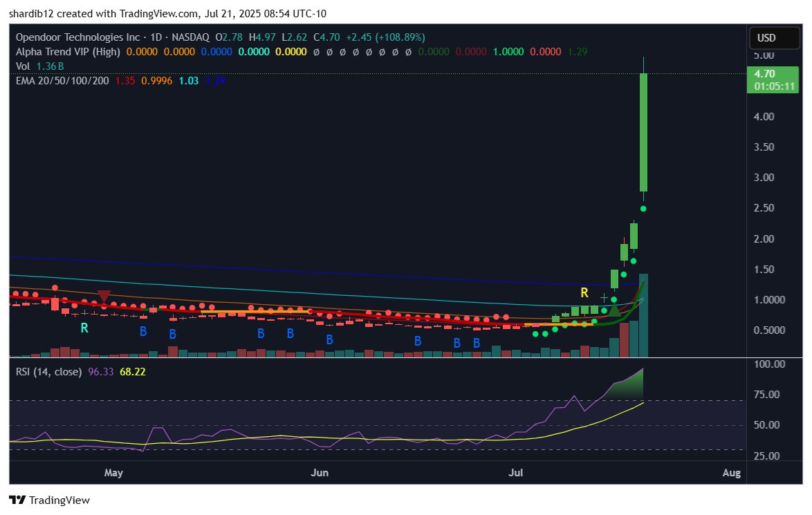Click the yellow RSI average value 68.22
This screenshot has width=812, height=515.
coord(133,372)
